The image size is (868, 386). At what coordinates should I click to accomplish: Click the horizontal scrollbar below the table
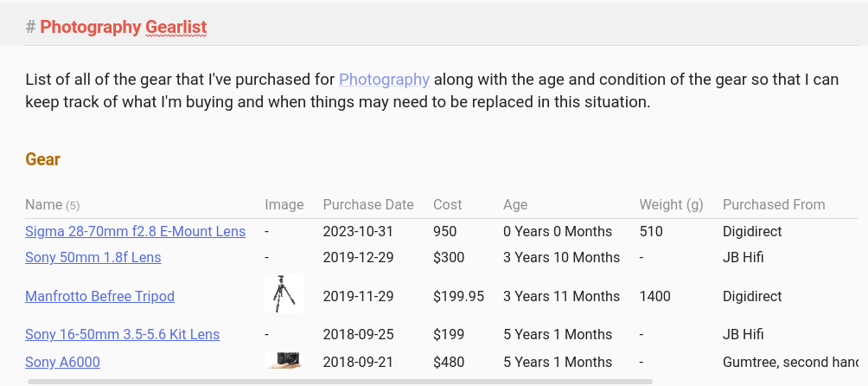[340, 382]
